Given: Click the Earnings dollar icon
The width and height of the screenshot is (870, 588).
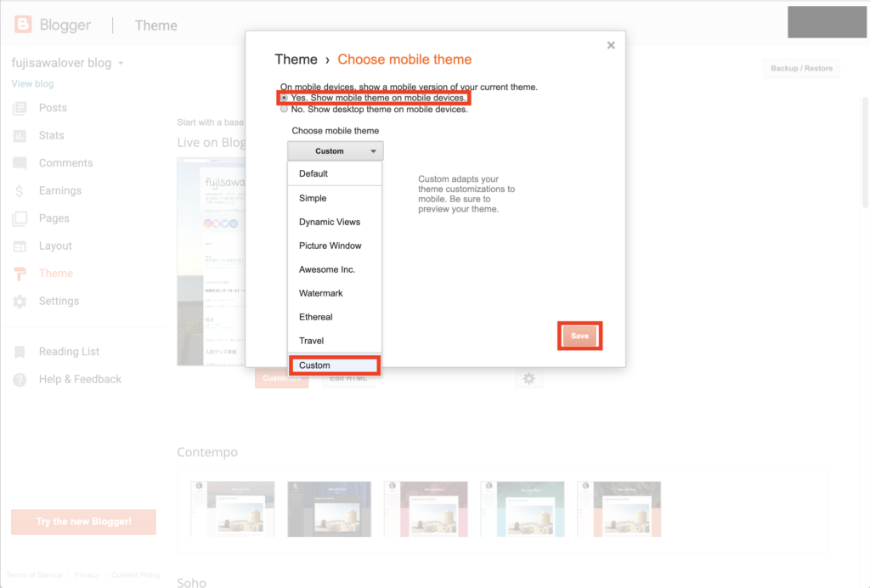Looking at the screenshot, I should (20, 191).
